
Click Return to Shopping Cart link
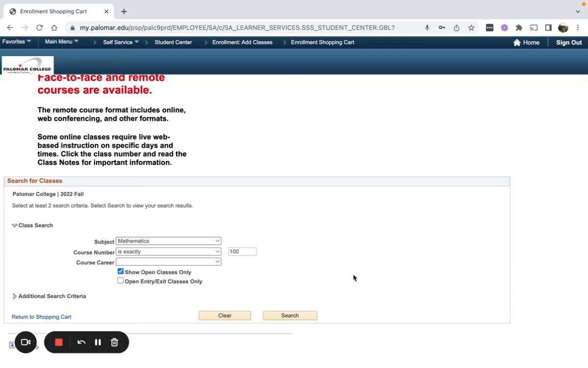41,317
